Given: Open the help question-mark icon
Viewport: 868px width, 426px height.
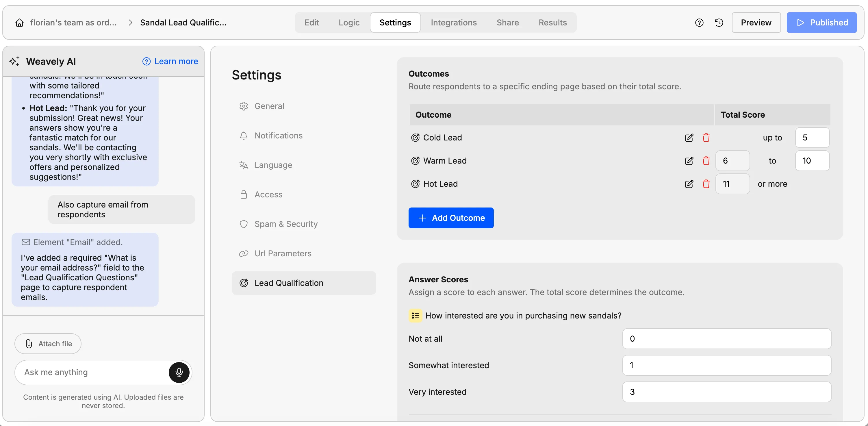Looking at the screenshot, I should 699,23.
